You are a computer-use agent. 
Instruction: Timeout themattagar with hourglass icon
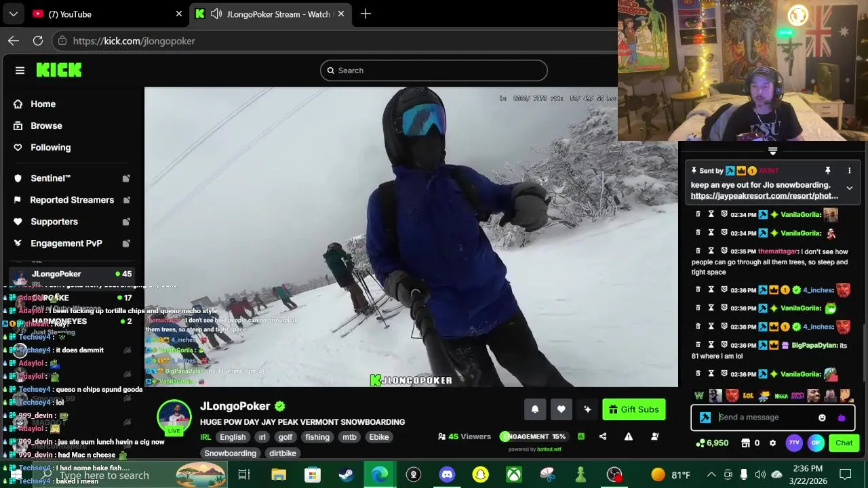(x=711, y=251)
